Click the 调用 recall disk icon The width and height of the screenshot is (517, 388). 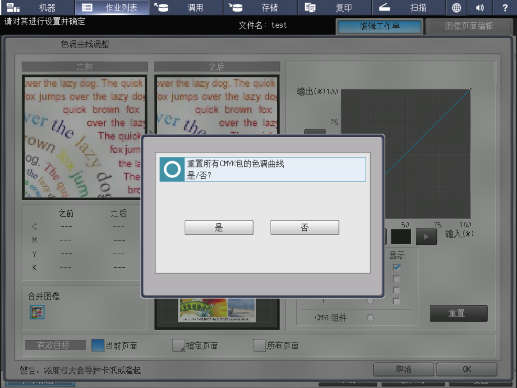pyautogui.click(x=161, y=7)
